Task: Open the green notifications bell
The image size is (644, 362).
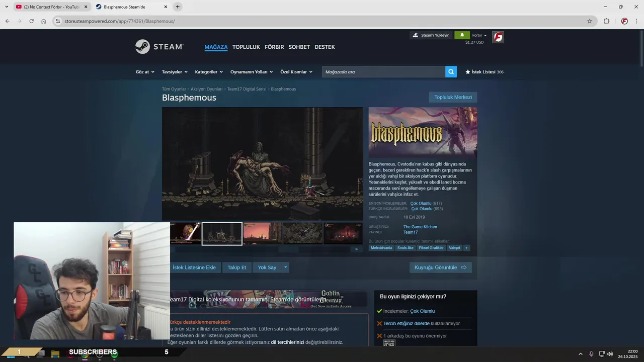Action: [462, 35]
